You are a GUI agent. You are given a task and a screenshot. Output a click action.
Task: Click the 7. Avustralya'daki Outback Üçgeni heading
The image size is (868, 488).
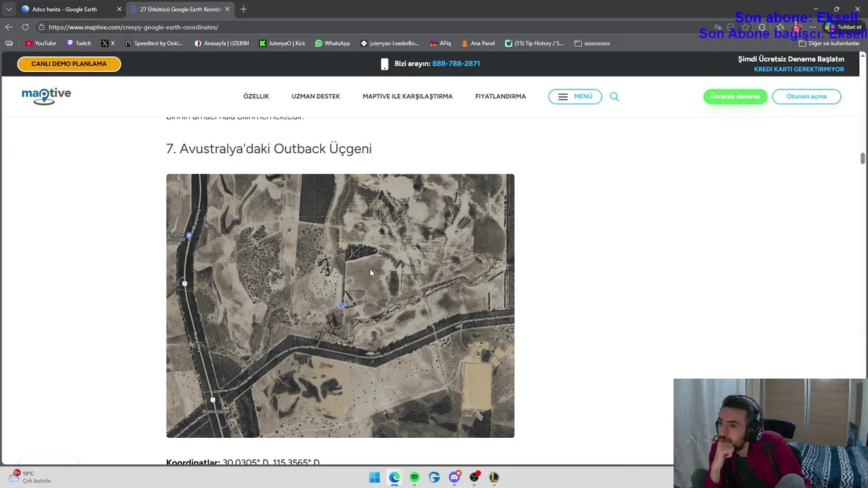pyautogui.click(x=269, y=148)
